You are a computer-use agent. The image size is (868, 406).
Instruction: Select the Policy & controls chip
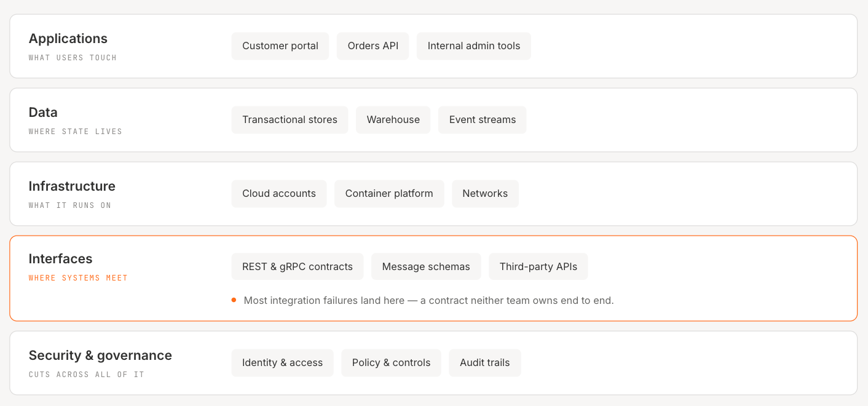click(391, 363)
